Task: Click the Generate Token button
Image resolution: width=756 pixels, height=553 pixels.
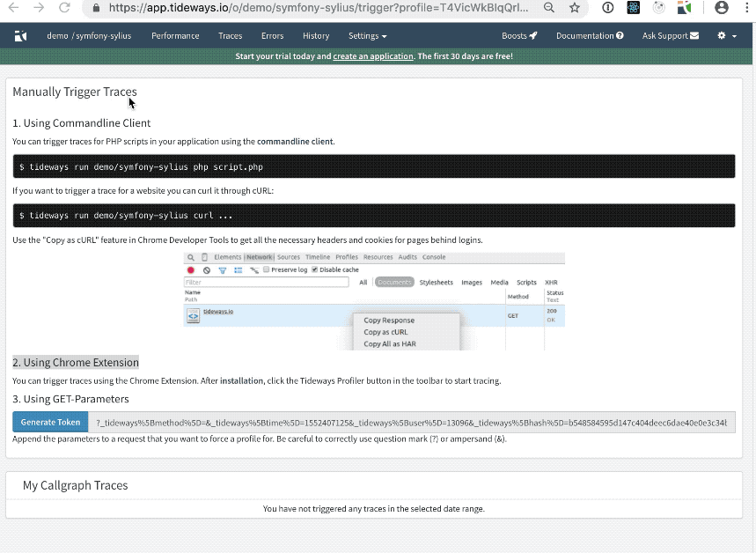Action: (x=50, y=422)
